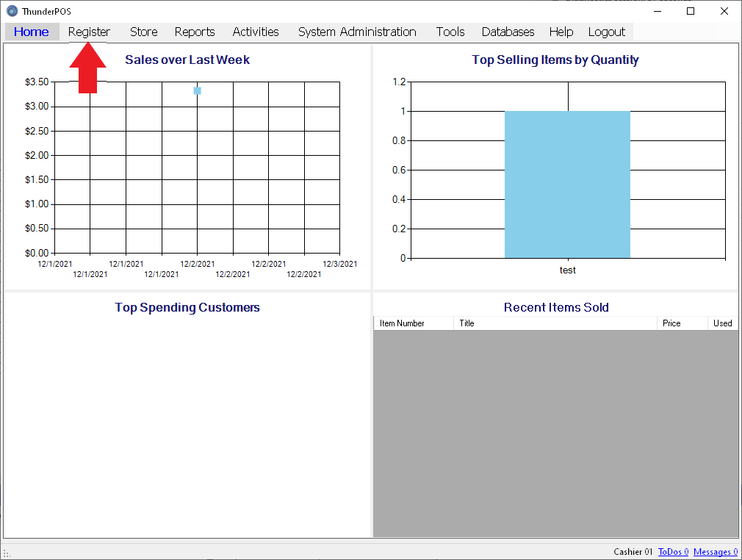Open the Home menu
The image size is (742, 560).
point(32,32)
